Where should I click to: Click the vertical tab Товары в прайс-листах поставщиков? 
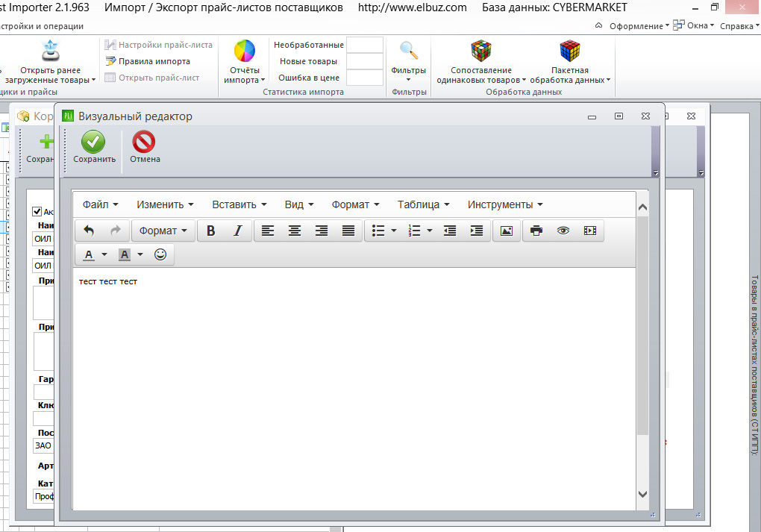754,365
